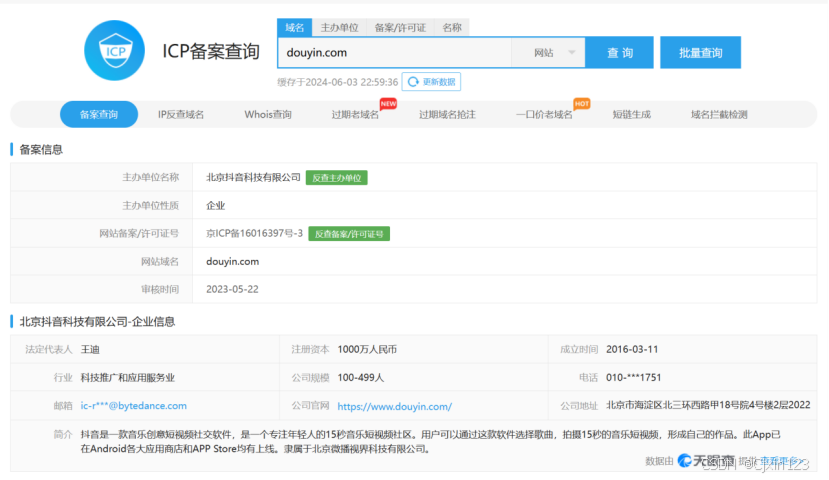Image resolution: width=829 pixels, height=480 pixels.
Task: Click the 审核时间 value 2023-05-22
Action: (x=232, y=289)
